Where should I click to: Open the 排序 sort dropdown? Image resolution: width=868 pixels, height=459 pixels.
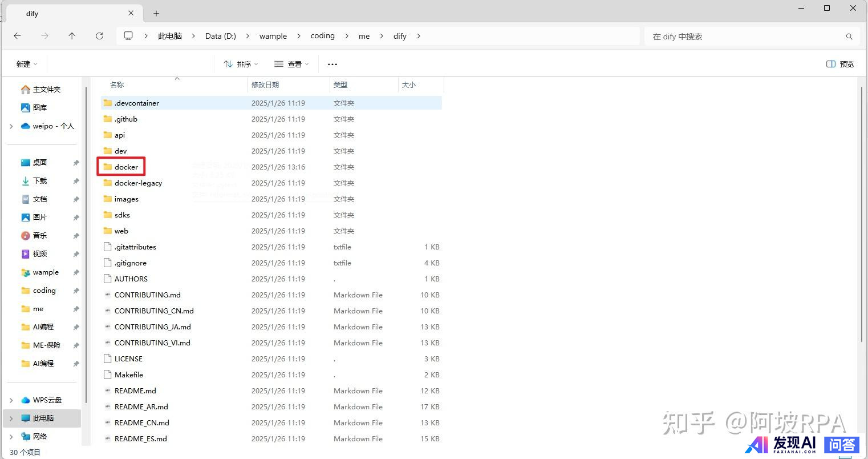241,64
